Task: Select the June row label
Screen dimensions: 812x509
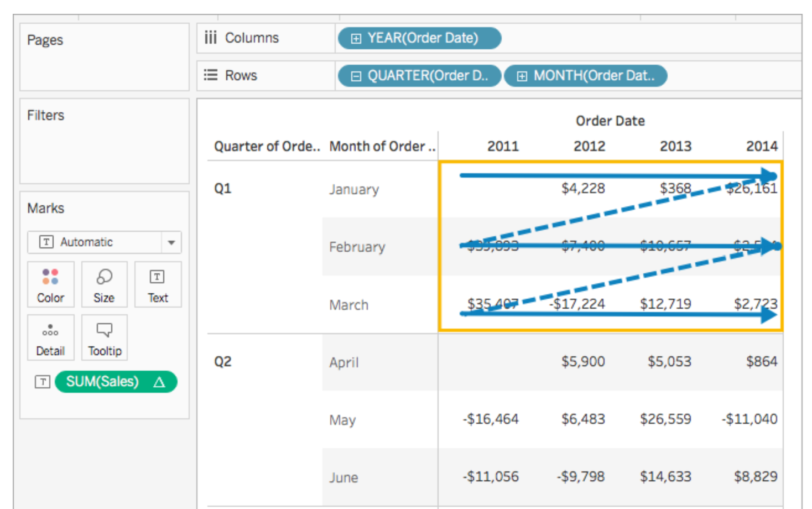Action: (x=343, y=477)
